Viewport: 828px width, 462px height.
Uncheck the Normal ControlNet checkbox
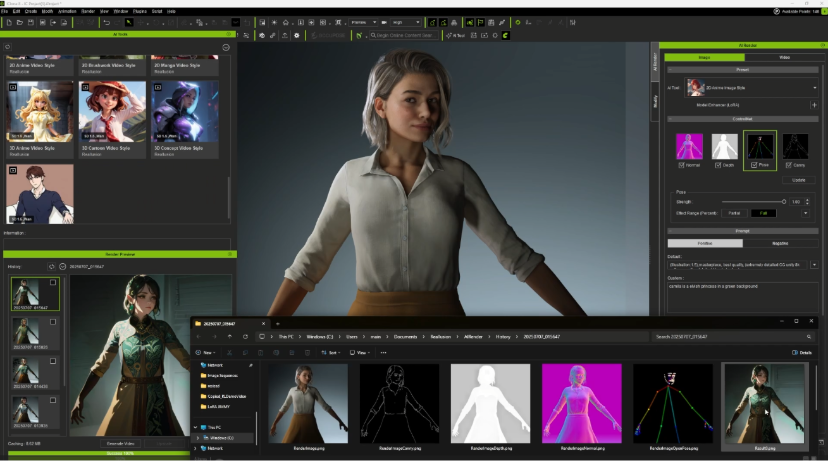point(682,165)
